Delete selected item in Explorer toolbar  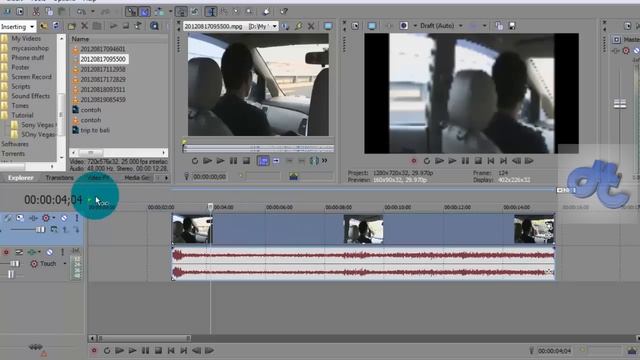pos(84,26)
